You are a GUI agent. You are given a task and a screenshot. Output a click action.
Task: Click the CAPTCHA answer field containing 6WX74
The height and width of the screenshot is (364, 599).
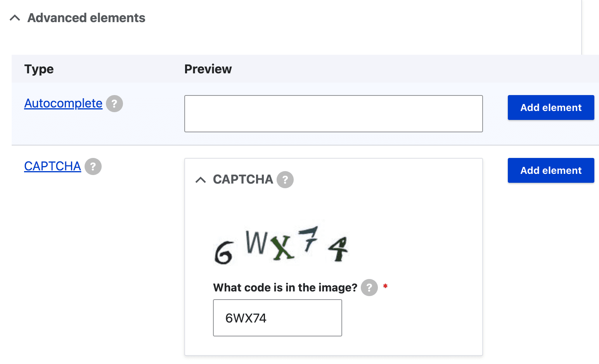(x=277, y=317)
